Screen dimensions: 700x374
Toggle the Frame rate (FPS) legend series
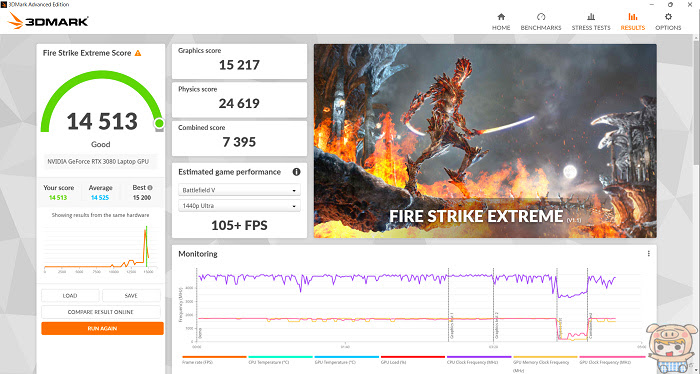point(214,360)
